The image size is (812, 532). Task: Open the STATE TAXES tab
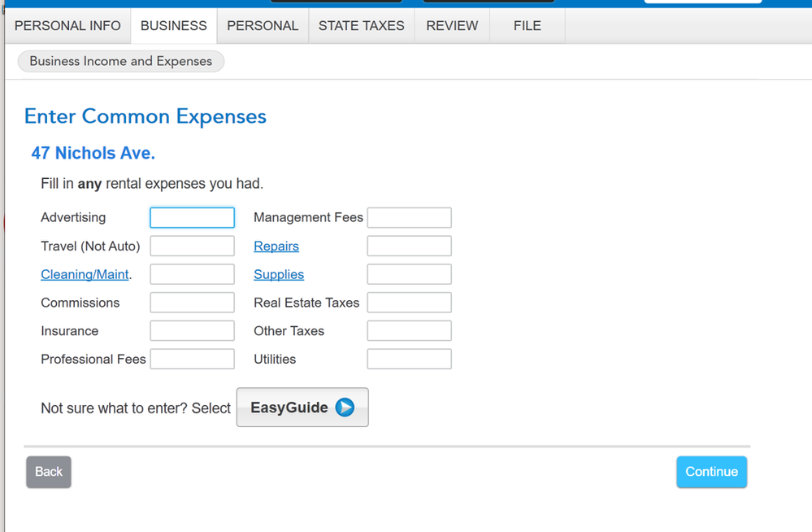tap(361, 26)
